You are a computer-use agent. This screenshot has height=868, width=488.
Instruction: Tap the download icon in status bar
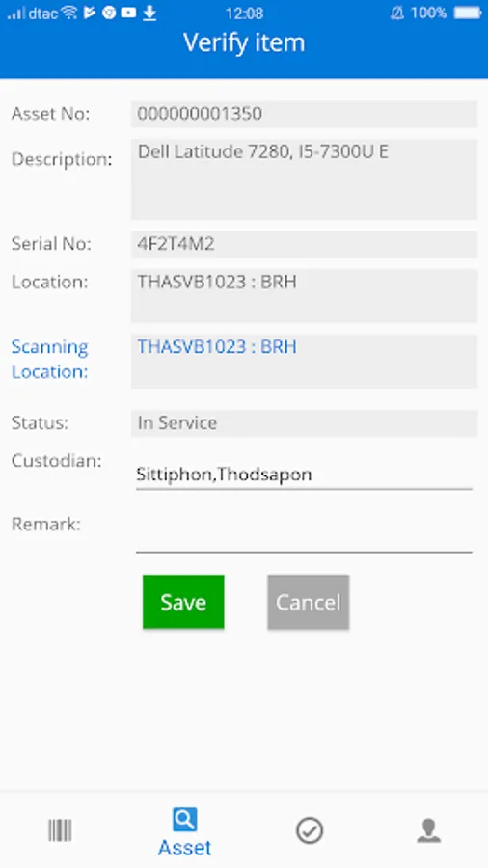[149, 14]
